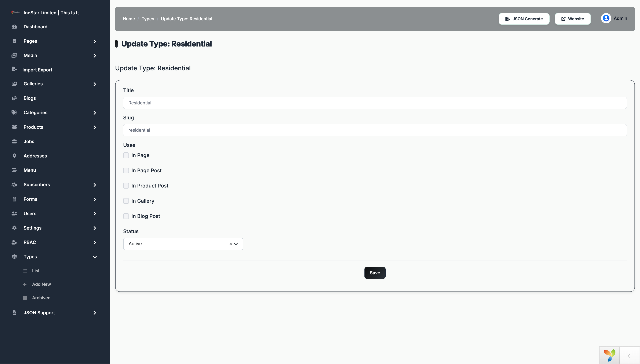
Task: Click the Yii debug toolbar logo
Action: tap(610, 355)
